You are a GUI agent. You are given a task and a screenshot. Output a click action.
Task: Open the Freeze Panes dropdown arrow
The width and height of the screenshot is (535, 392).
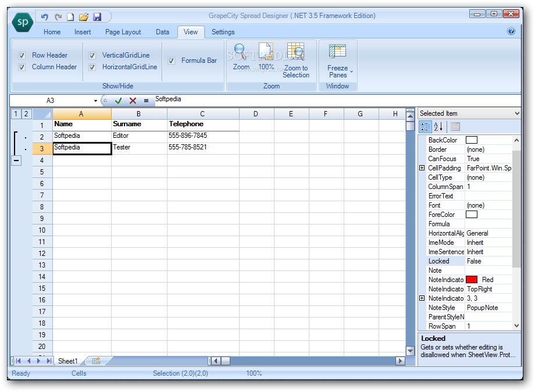351,72
